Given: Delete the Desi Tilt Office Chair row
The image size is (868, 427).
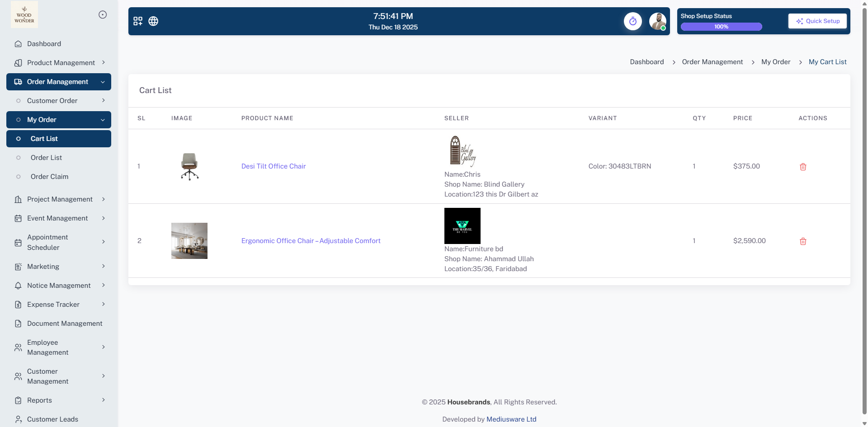Looking at the screenshot, I should (x=803, y=167).
